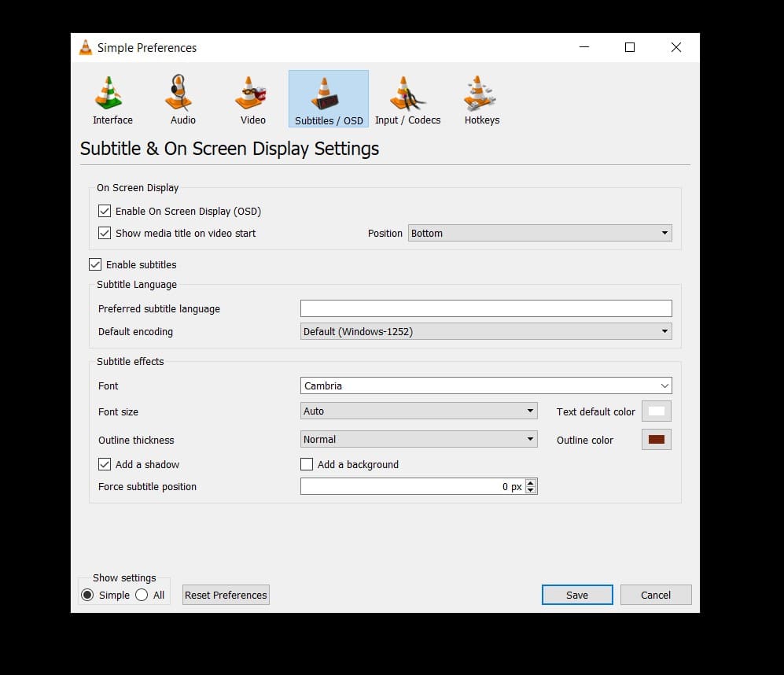Pick the Text default color swatch
Screen dimensions: 784x675
[657, 411]
